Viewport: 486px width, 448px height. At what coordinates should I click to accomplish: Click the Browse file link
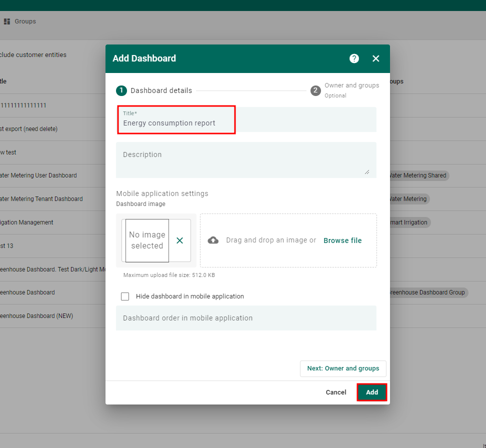coord(342,240)
